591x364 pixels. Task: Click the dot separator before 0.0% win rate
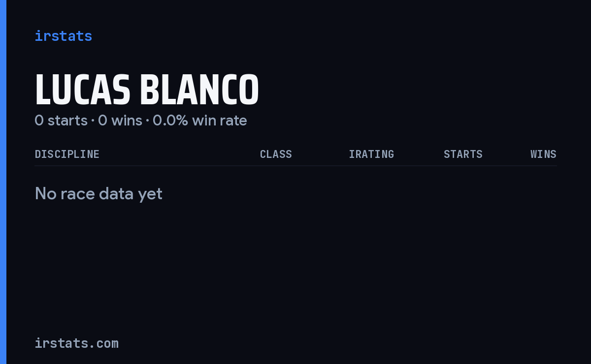tap(147, 121)
